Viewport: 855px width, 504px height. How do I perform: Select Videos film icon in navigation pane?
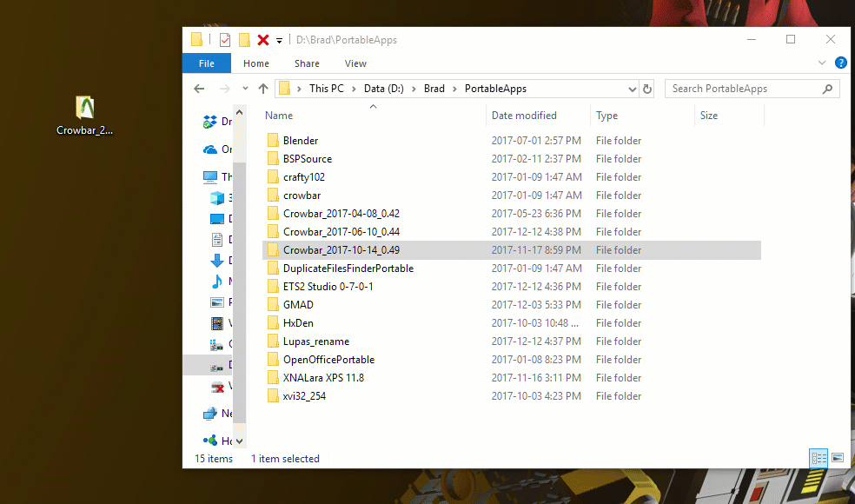click(x=217, y=323)
